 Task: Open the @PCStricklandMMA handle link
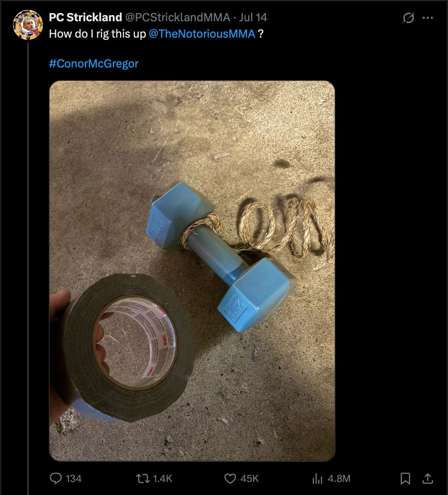[x=177, y=17]
